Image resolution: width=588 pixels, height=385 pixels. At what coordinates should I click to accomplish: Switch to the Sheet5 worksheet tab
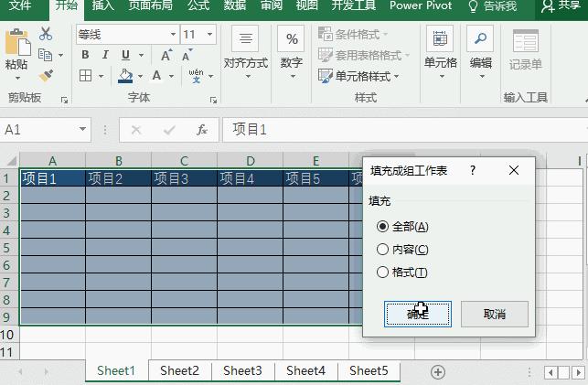pos(369,370)
